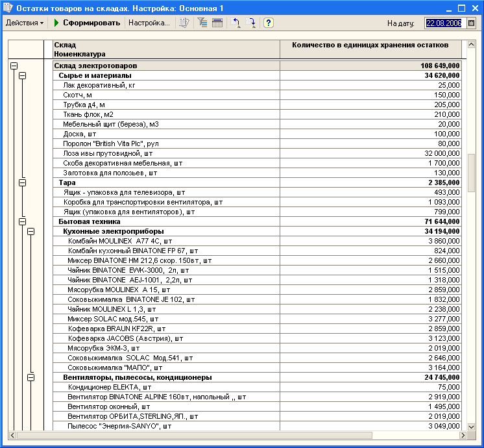Select Чайник BINATONE AEJ-1001 row
This screenshot has height=448, width=484.
coord(258,280)
